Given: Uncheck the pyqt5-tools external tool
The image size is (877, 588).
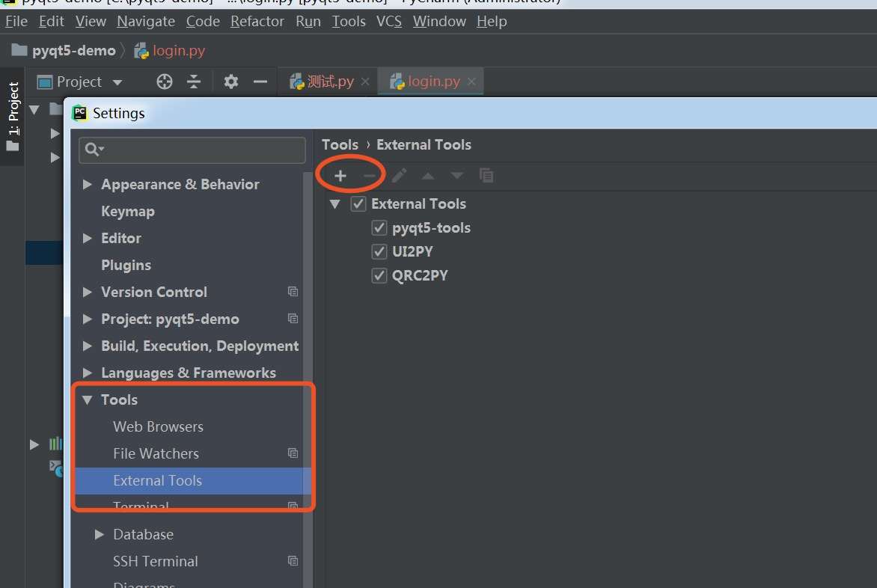Looking at the screenshot, I should (379, 227).
